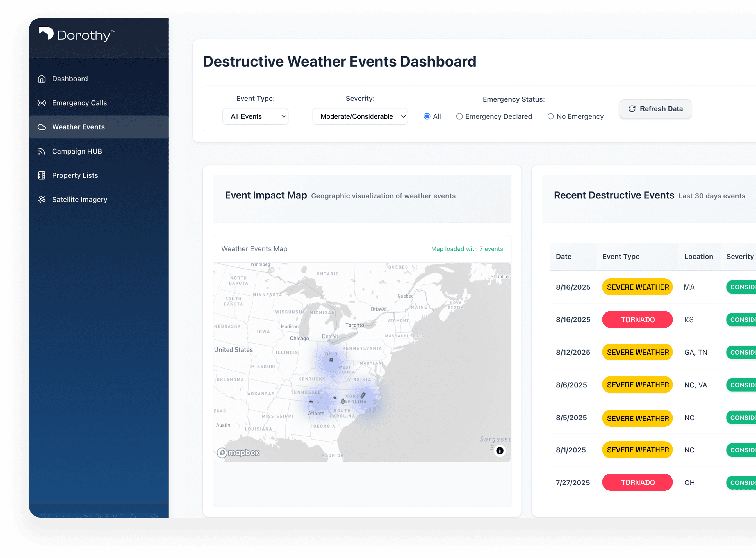Open the Campaign HUB menu item
The height and width of the screenshot is (558, 756).
(77, 151)
